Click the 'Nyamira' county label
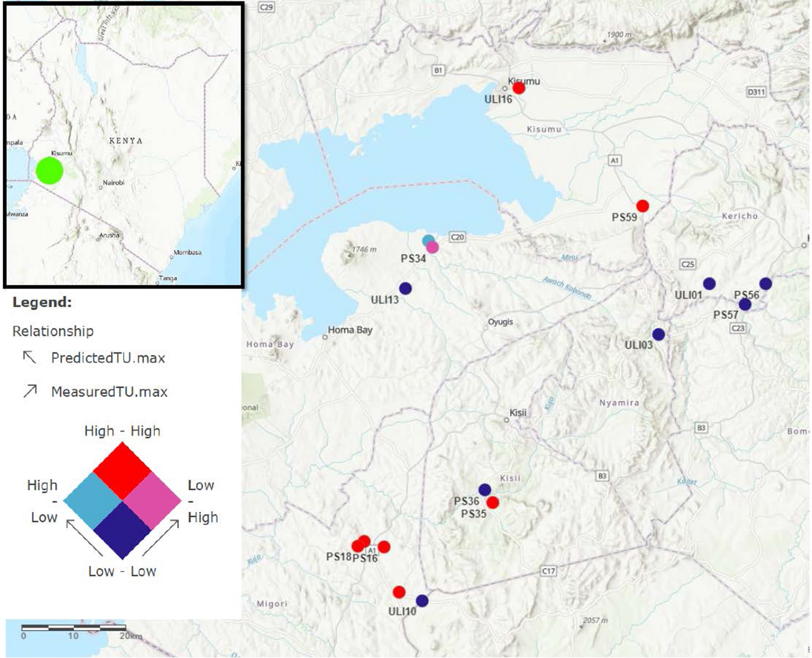Screen dimensions: 812x658 coord(619,403)
